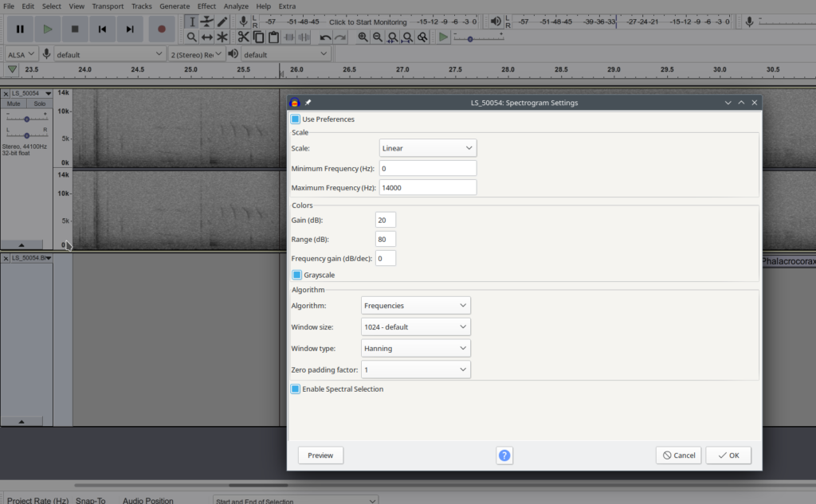Viewport: 816px width, 504px height.
Task: Open the Scale dropdown showing Linear
Action: (x=428, y=148)
